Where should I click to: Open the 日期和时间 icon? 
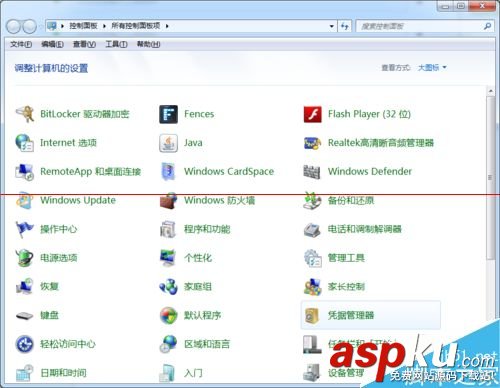pos(25,373)
